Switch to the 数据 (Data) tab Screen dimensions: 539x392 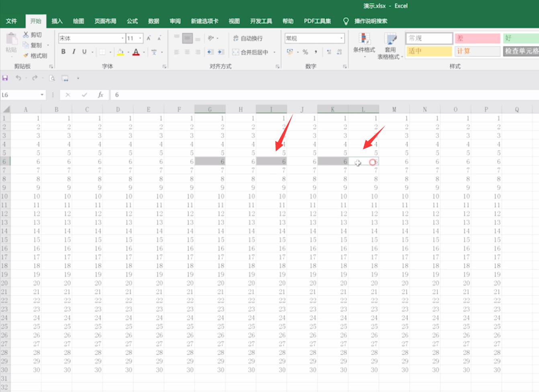[x=154, y=21]
